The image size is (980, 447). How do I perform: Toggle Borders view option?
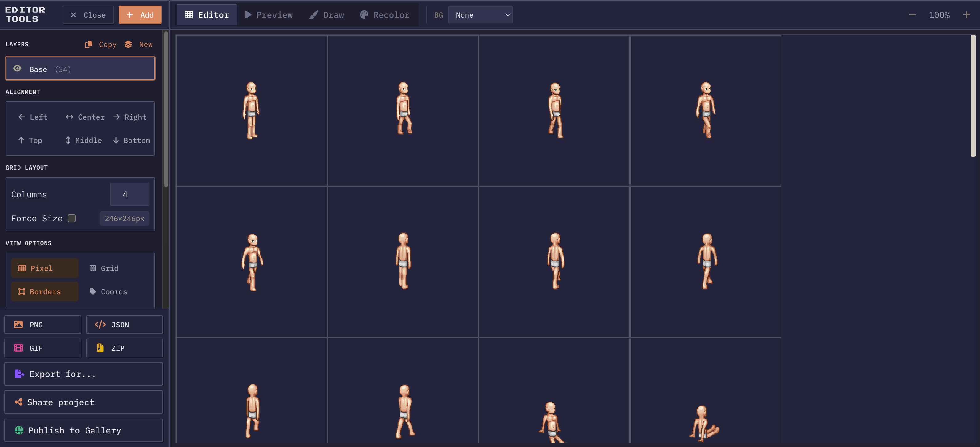tap(45, 291)
